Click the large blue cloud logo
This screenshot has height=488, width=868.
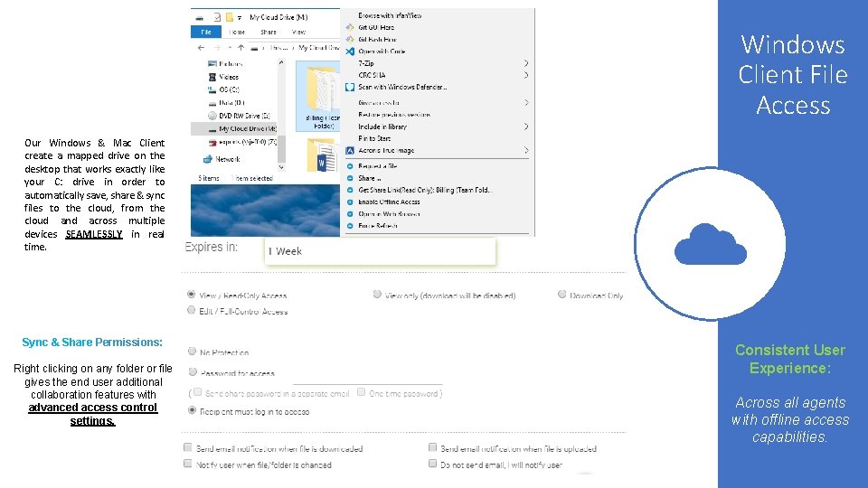(711, 243)
